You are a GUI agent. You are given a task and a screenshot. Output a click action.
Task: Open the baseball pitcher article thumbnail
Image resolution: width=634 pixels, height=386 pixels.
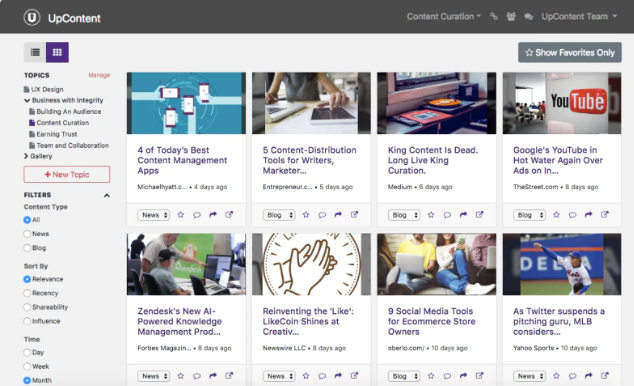[562, 264]
